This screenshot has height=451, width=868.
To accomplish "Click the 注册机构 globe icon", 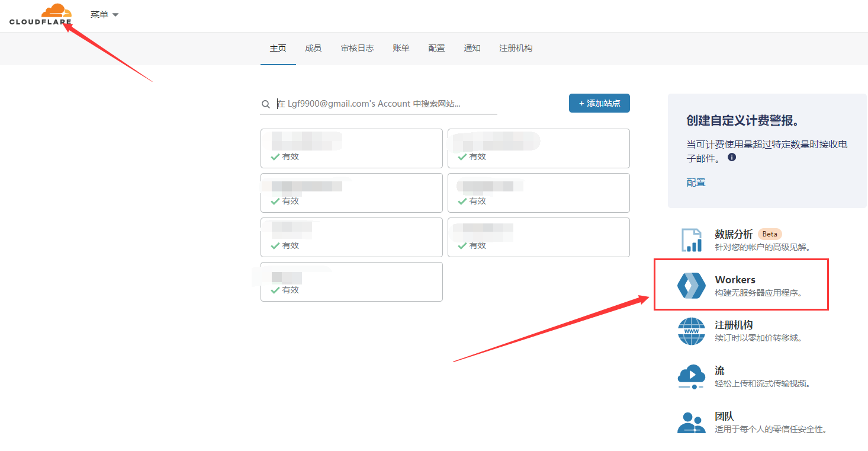I will tap(691, 331).
